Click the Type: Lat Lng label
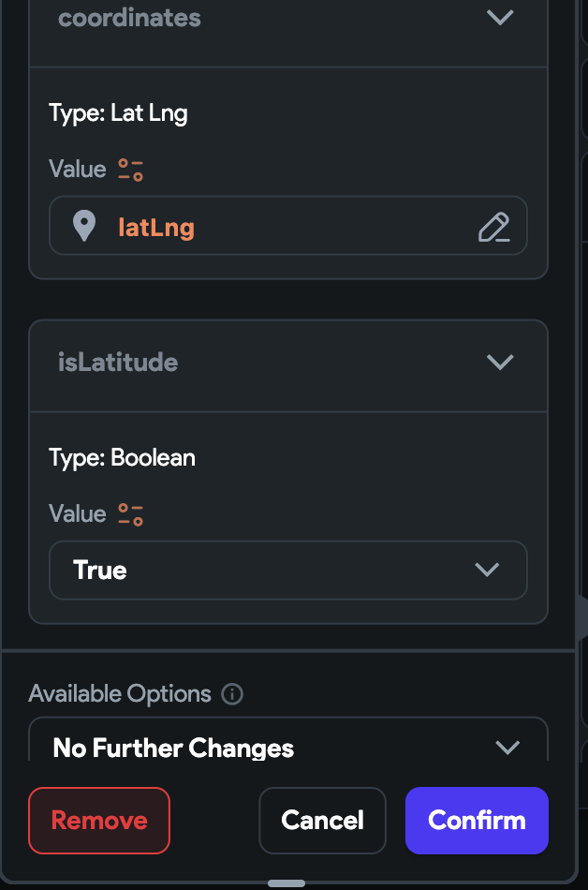 coord(118,114)
